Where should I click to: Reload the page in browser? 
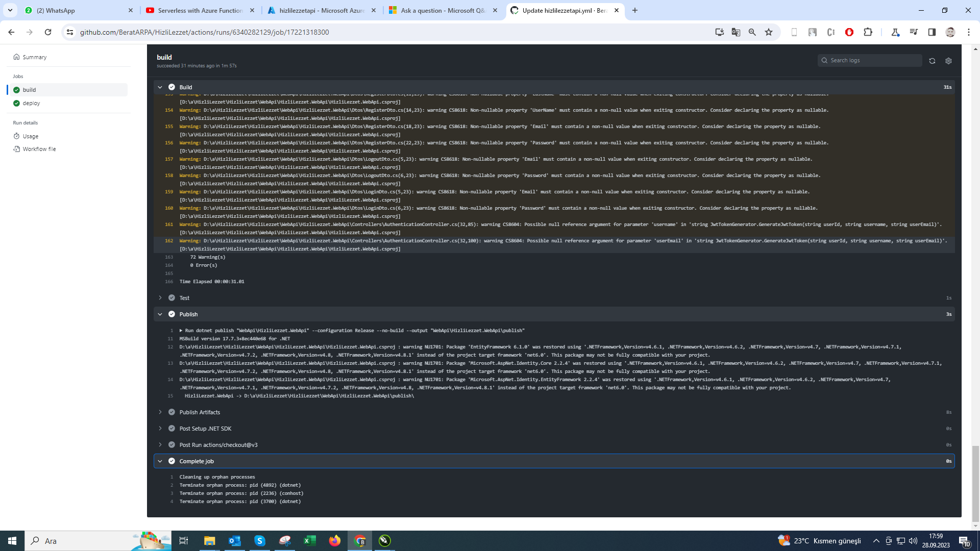[x=48, y=32]
